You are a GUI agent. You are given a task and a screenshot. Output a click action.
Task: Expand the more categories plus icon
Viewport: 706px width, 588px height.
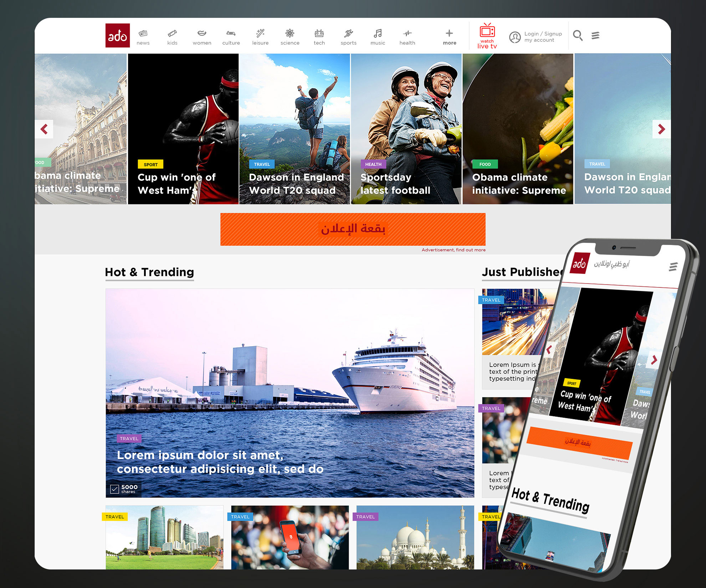pos(449,33)
